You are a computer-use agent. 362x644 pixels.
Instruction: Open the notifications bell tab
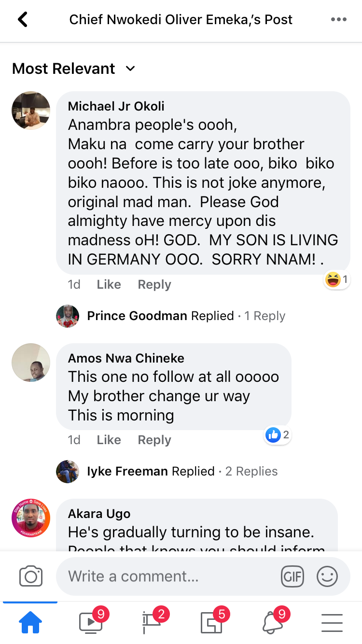click(x=272, y=623)
